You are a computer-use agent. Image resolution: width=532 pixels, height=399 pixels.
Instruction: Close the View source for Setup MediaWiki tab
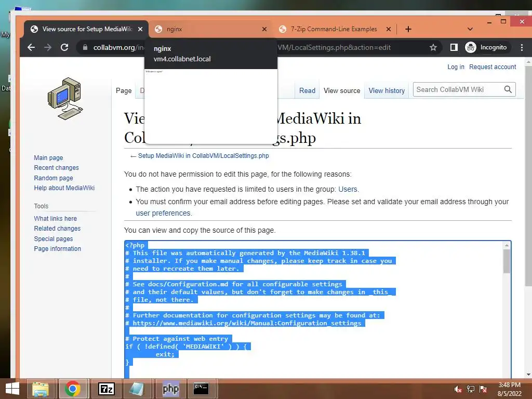[x=140, y=29]
